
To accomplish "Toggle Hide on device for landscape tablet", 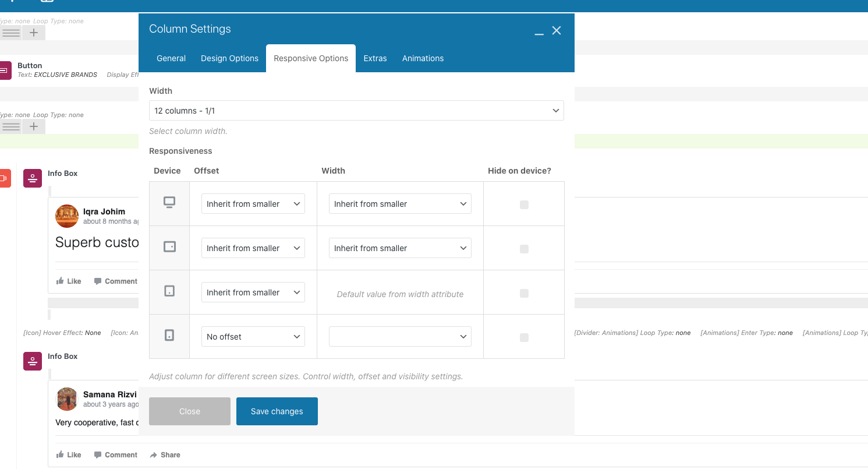I will tap(524, 249).
